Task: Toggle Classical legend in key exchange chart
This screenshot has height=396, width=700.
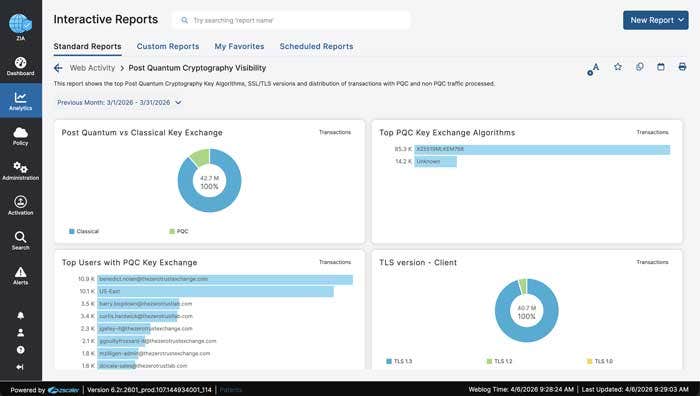Action: 84,231
